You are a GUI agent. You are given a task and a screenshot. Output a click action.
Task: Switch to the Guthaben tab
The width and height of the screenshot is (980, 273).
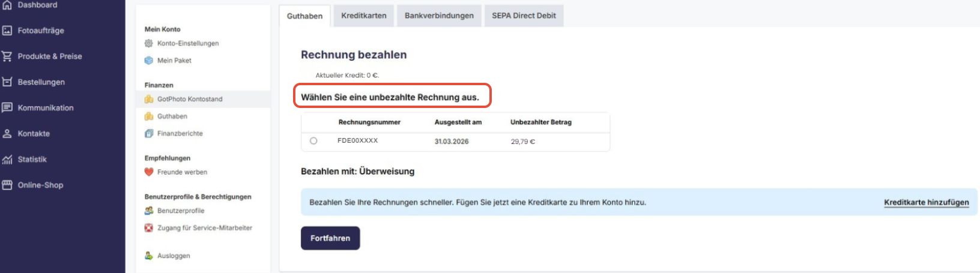[304, 16]
